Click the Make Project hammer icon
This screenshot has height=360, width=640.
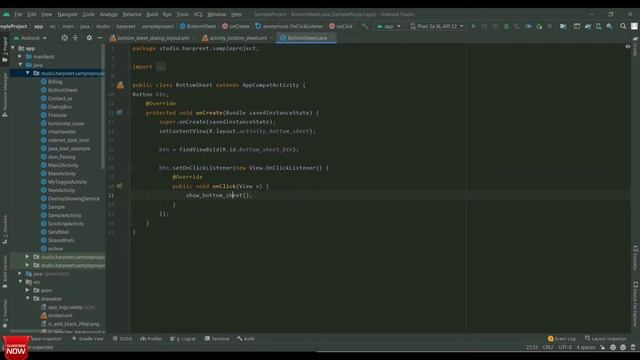tap(365, 26)
